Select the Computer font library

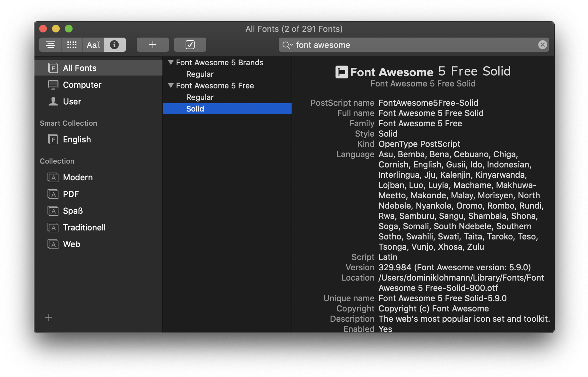click(x=98, y=85)
